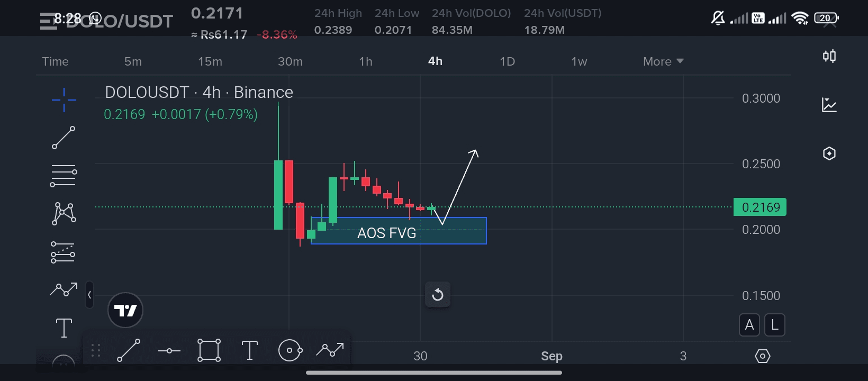The image size is (868, 381).
Task: Switch to the 1D timeframe tab
Action: (507, 61)
